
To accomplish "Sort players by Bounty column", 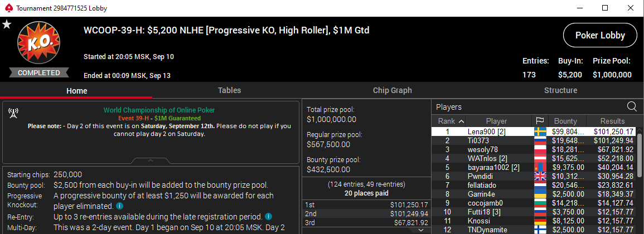I will [x=565, y=121].
